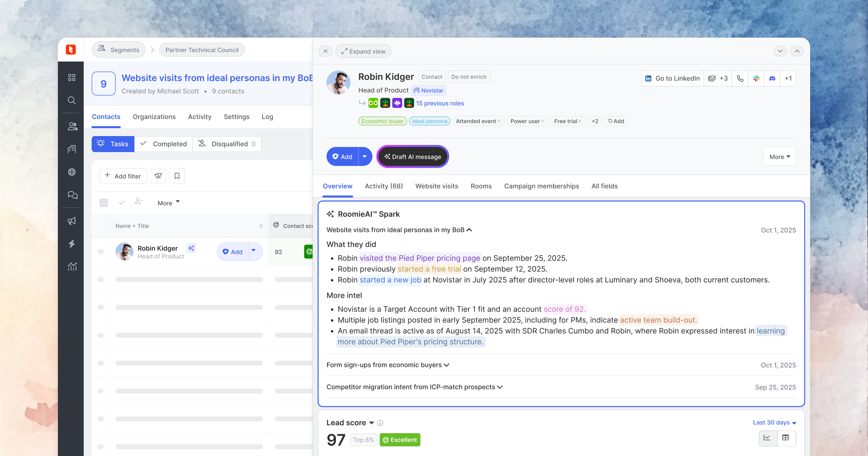The height and width of the screenshot is (456, 868).
Task: Click Go to LinkedIn
Action: 673,79
